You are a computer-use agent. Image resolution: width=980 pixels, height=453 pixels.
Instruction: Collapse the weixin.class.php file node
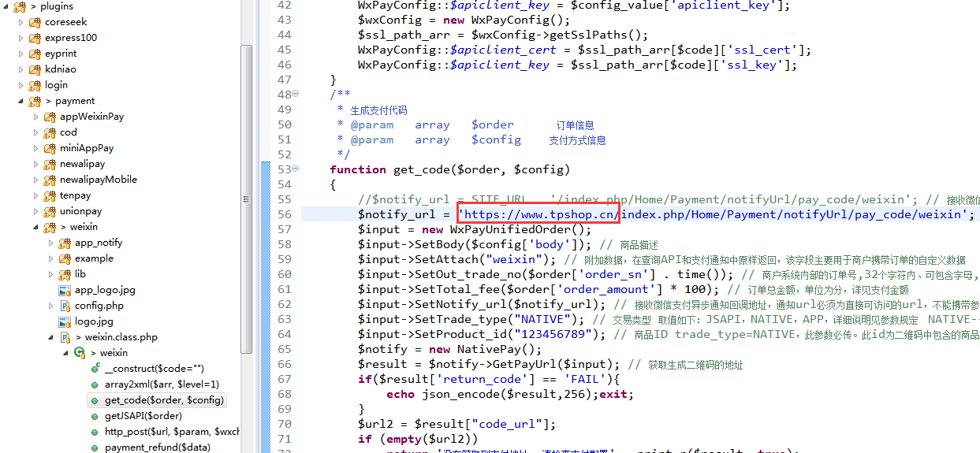tap(51, 337)
